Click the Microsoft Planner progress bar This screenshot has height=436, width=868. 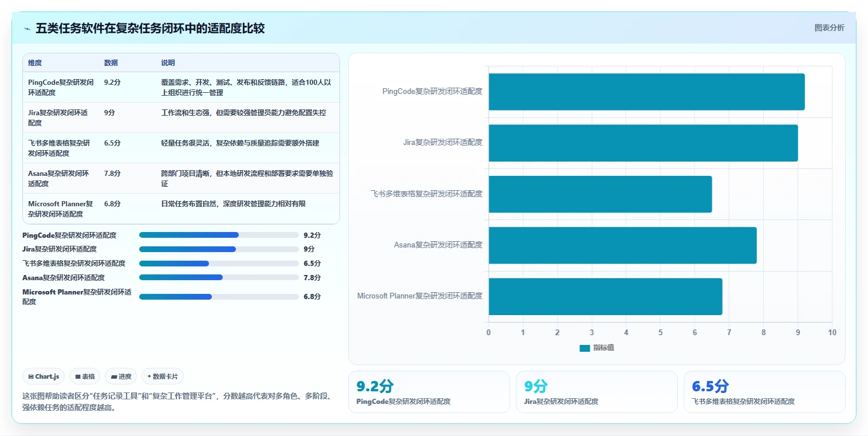219,297
